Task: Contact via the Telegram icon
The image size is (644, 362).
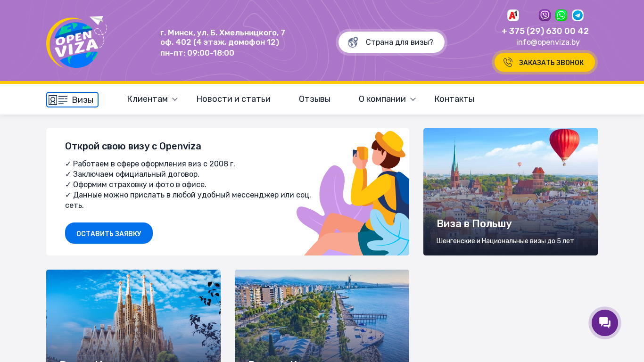Action: [578, 16]
